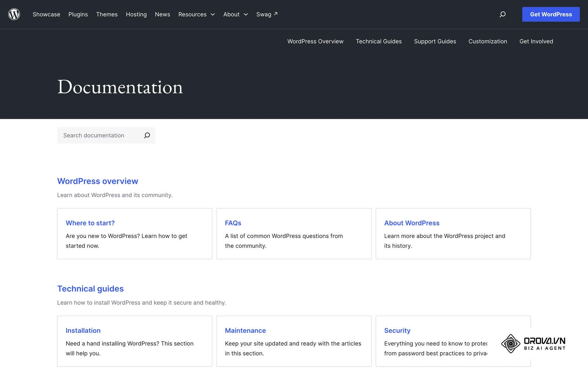Open the Technical guides section heading
Viewport: 588px width, 368px height.
pyautogui.click(x=90, y=289)
